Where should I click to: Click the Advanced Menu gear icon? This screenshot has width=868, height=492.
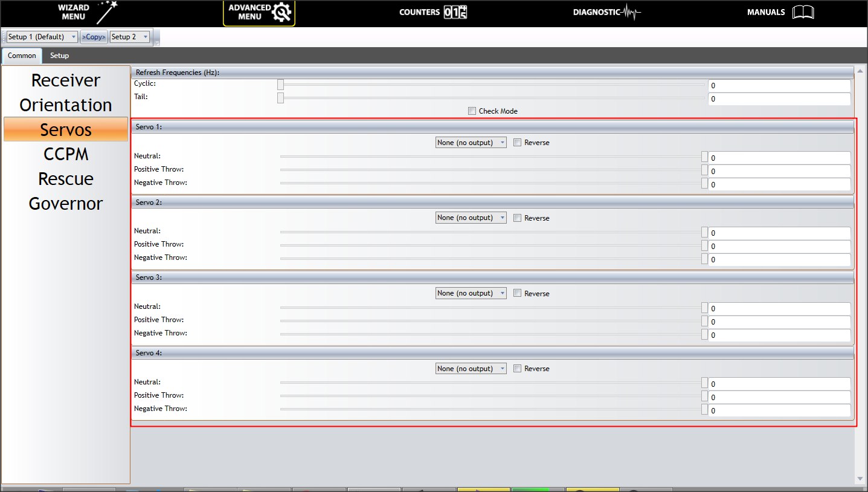[x=281, y=13]
